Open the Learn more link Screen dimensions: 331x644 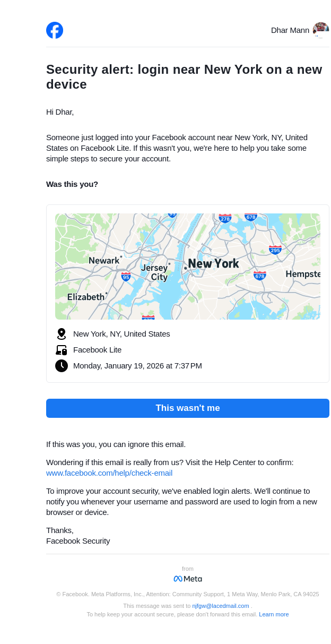274,614
